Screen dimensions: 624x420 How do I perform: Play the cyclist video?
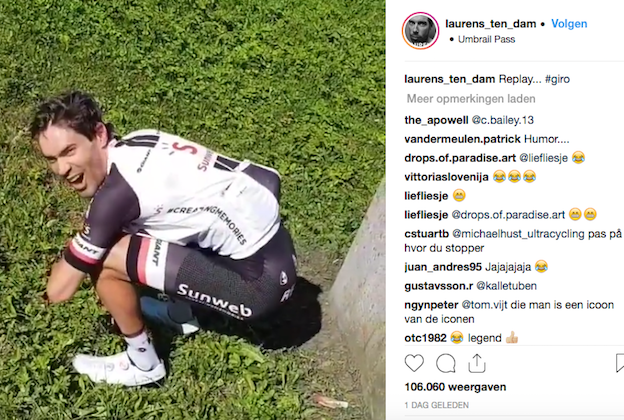193,210
